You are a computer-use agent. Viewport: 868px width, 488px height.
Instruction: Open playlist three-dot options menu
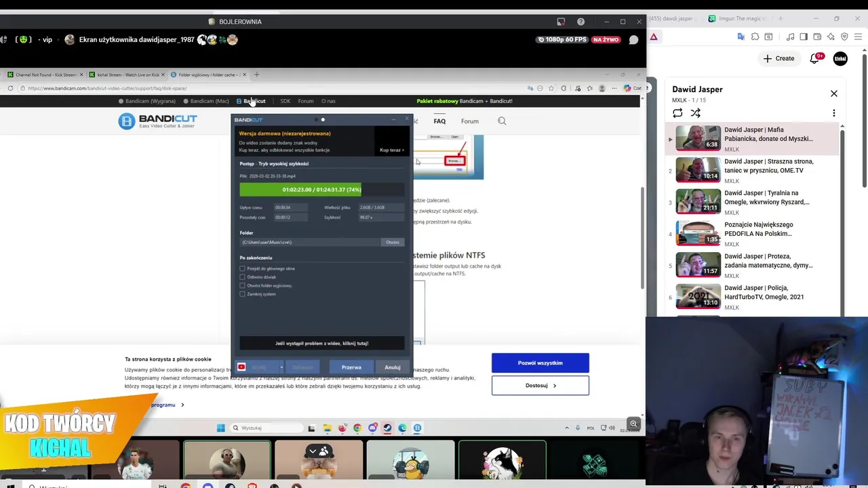click(x=834, y=113)
